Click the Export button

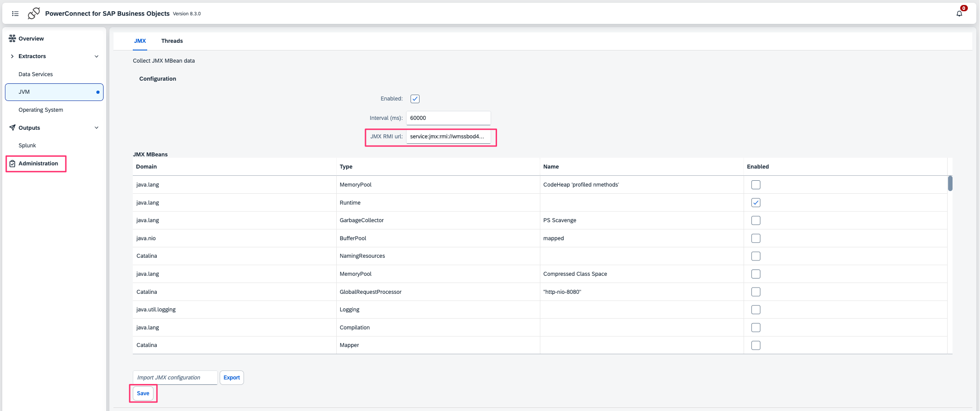231,378
